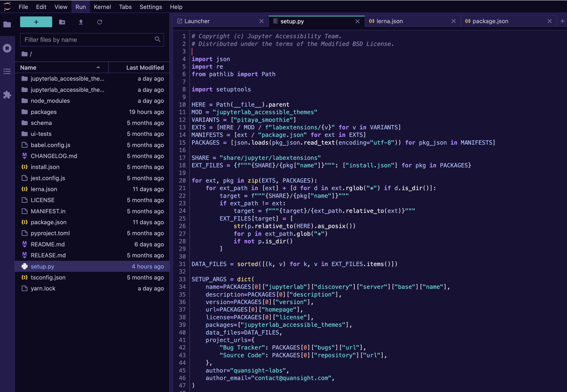The image size is (567, 392).
Task: Click the Jupyter logo icon
Action: [7, 7]
